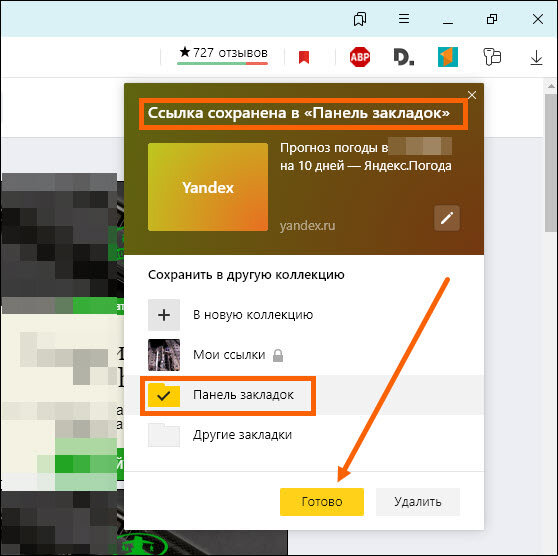
Task: Edit the bookmark with pencil icon
Action: tap(447, 218)
